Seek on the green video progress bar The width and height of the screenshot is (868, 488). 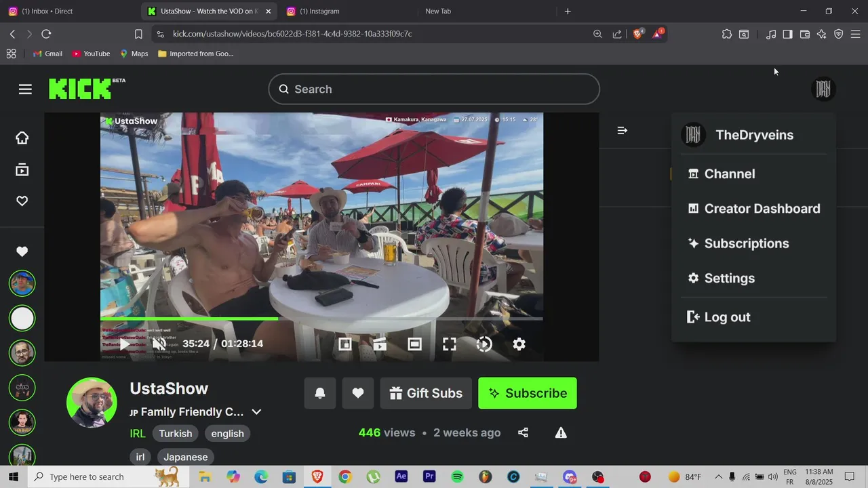coord(321,318)
